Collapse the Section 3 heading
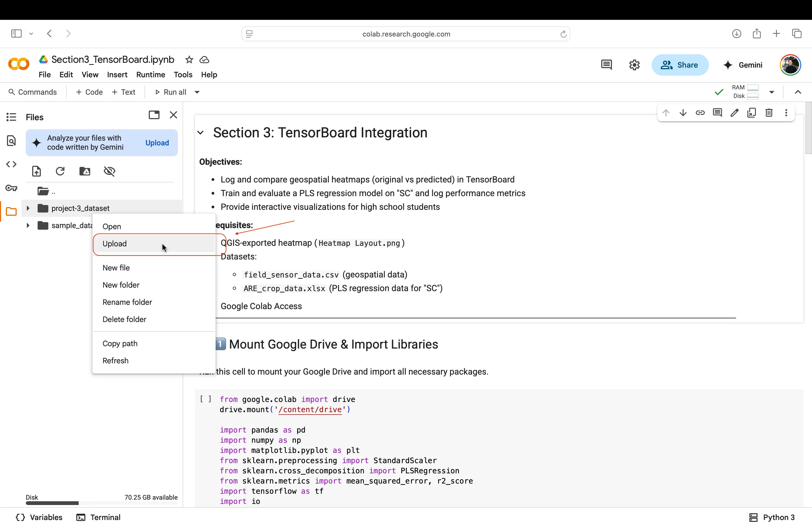The image size is (812, 527). pos(201,133)
